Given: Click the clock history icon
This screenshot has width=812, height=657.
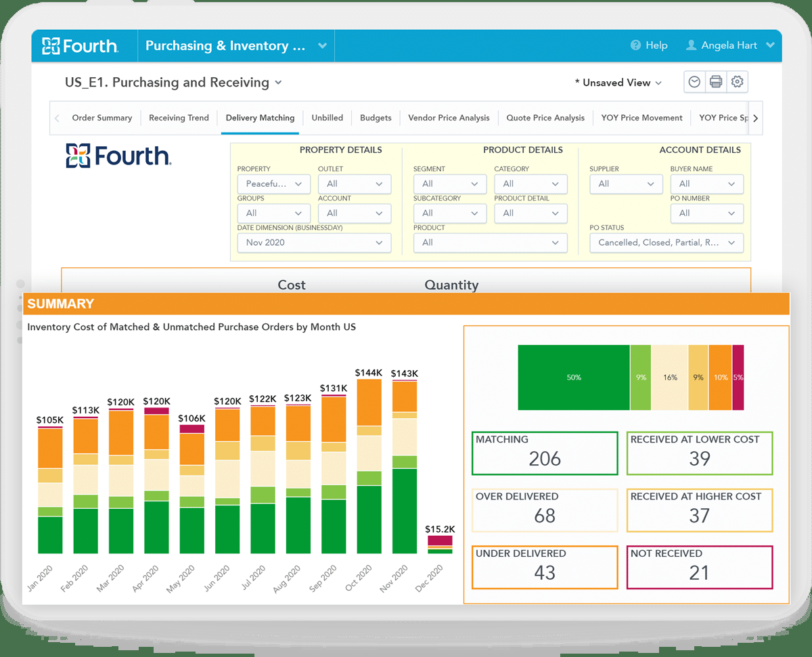Looking at the screenshot, I should coord(694,82).
